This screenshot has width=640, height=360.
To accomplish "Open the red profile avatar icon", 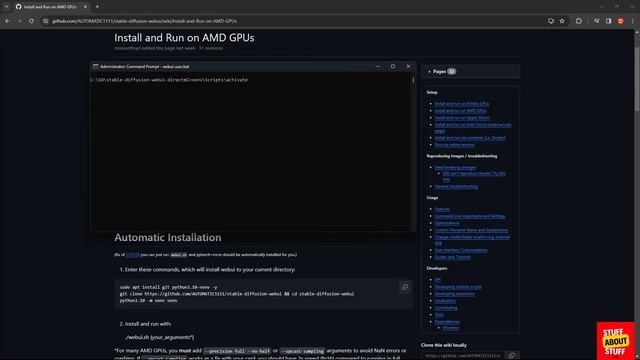I will coord(620,21).
